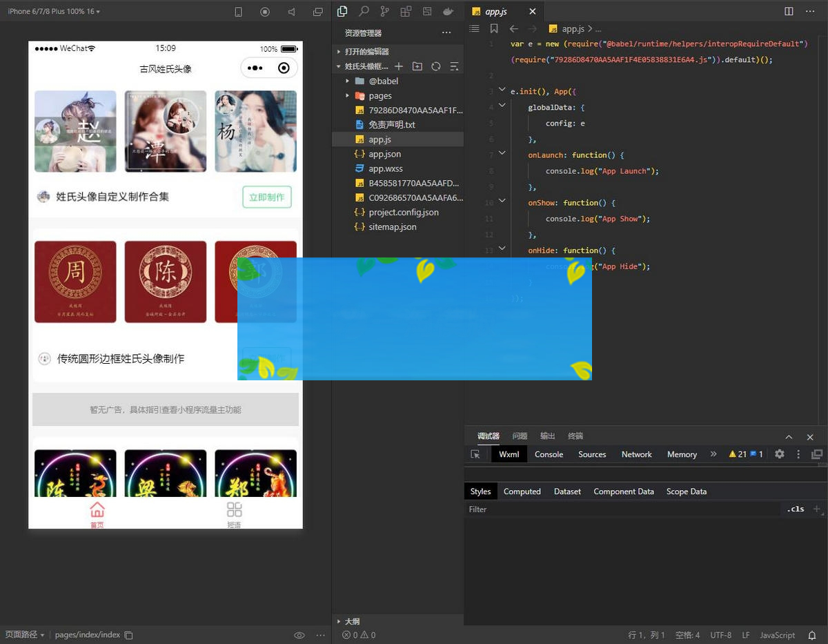This screenshot has height=644, width=828.
Task: Click the extensions icon in the activity bar
Action: click(406, 11)
